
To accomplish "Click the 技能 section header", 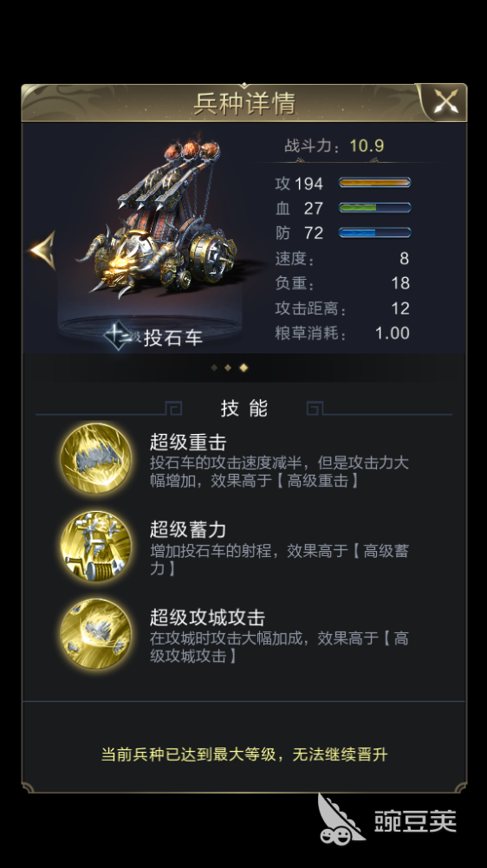I will (x=244, y=409).
